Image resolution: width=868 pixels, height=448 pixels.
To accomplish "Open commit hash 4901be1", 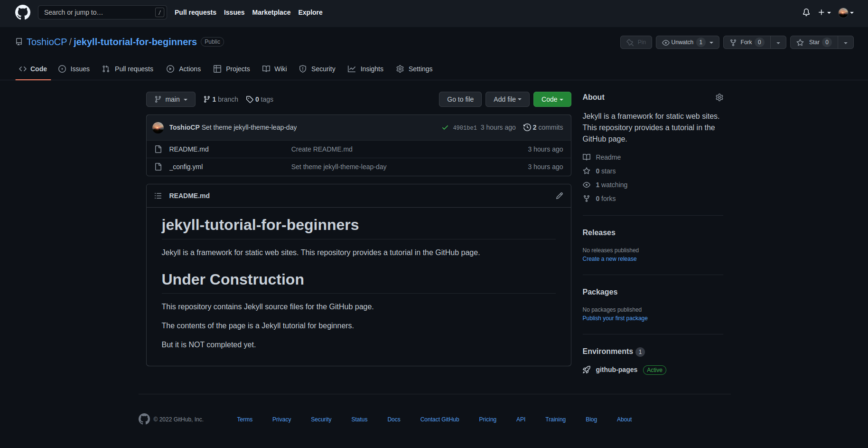I will pyautogui.click(x=465, y=128).
